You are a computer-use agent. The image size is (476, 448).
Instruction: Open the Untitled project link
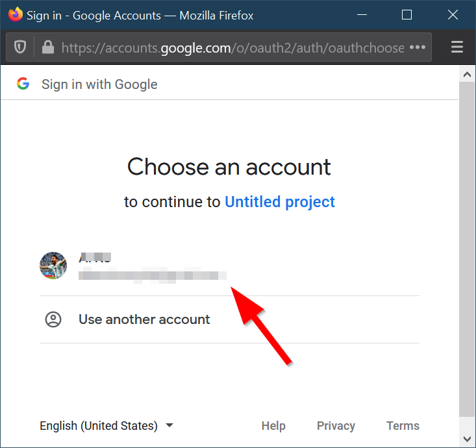(x=280, y=202)
